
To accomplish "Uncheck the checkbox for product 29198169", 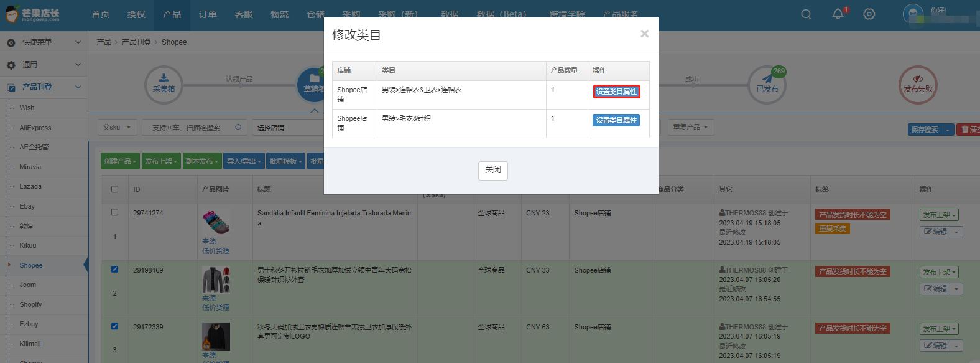I will pos(114,270).
